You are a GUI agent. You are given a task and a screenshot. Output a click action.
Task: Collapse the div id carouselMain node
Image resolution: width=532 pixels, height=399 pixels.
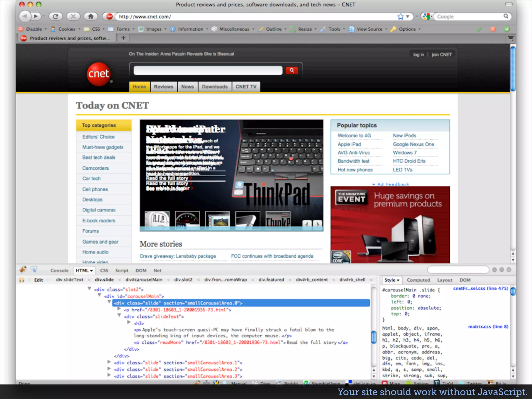click(x=99, y=295)
